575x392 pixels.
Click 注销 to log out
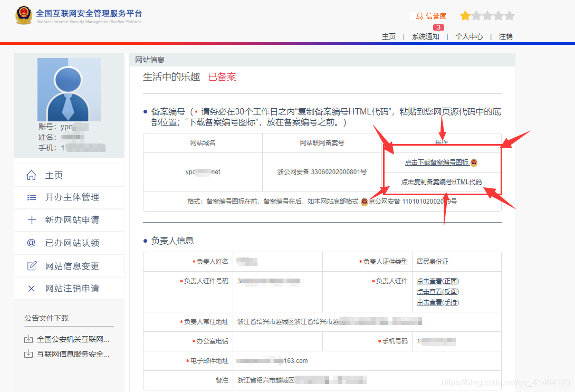tap(506, 37)
